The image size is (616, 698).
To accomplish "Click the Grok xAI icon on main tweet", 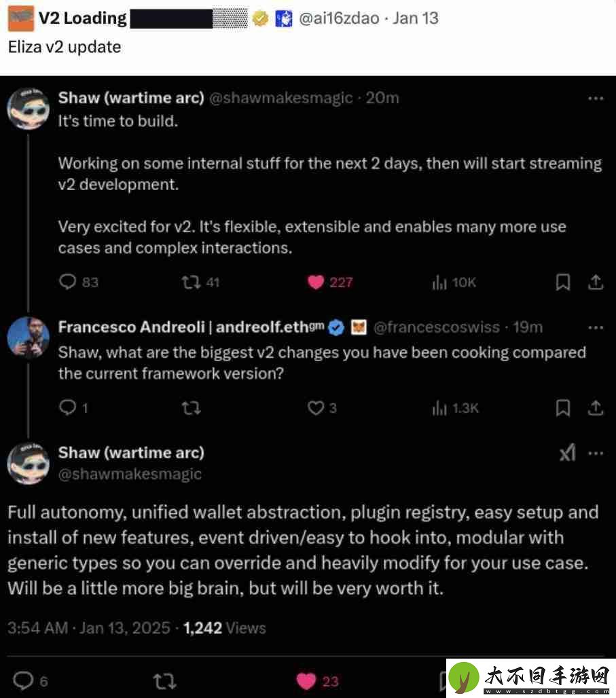I will (x=568, y=453).
